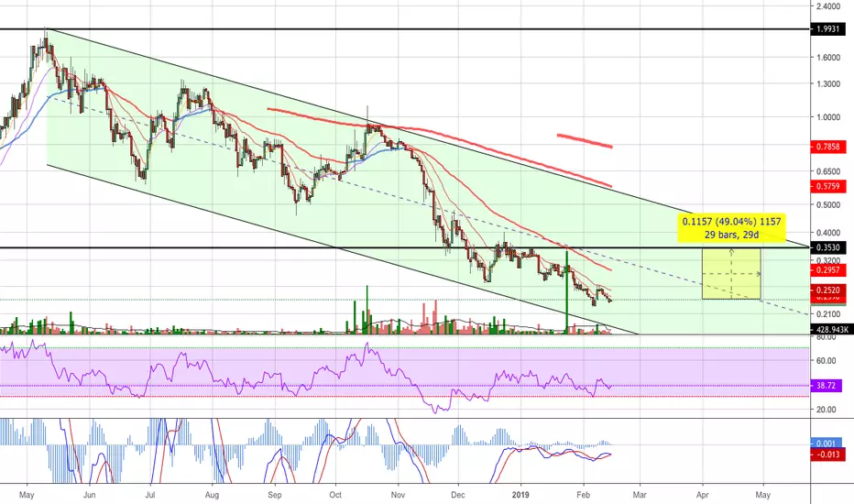Click the 1.0000 price axis tick
Image resolution: width=854 pixels, height=504 pixels.
point(827,117)
